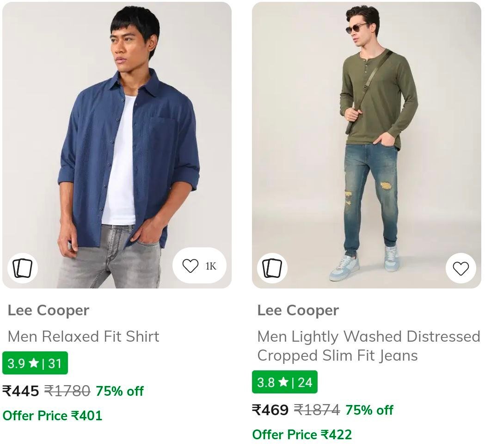Add the Men Relaxed Fit Shirt to wishlist
This screenshot has width=491, height=448.
click(190, 266)
